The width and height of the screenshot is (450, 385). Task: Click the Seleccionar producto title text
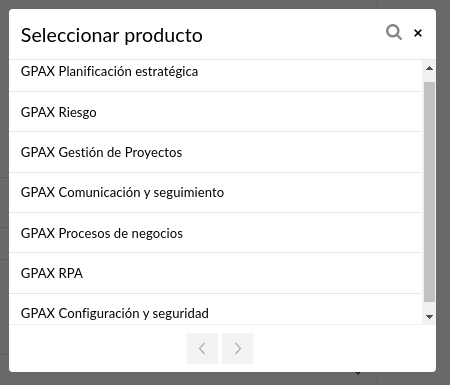[112, 35]
